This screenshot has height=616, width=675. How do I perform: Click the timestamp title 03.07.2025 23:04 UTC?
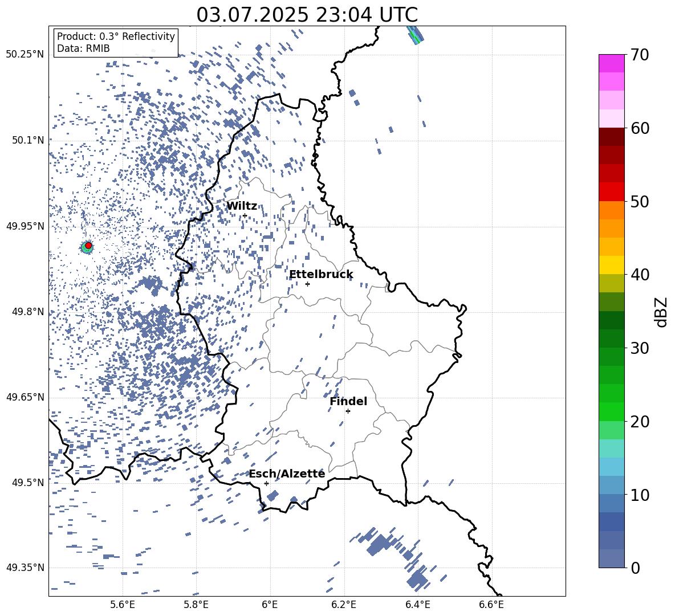307,15
